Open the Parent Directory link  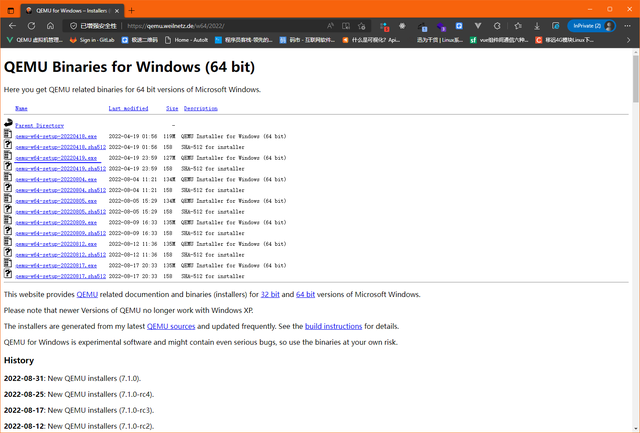pos(40,126)
